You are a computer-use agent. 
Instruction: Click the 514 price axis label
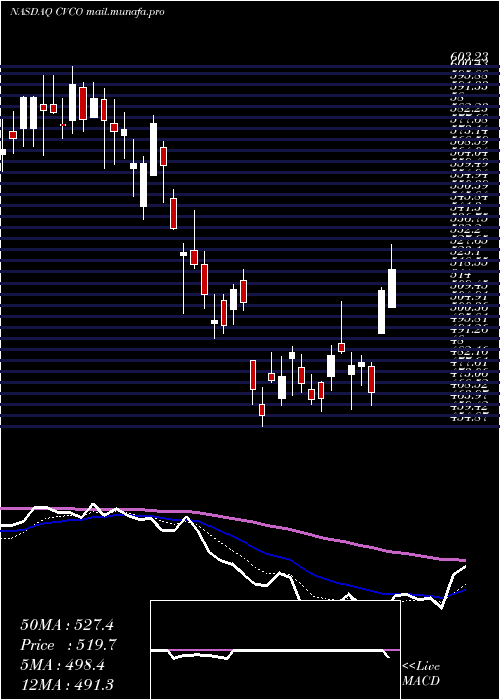[458, 276]
